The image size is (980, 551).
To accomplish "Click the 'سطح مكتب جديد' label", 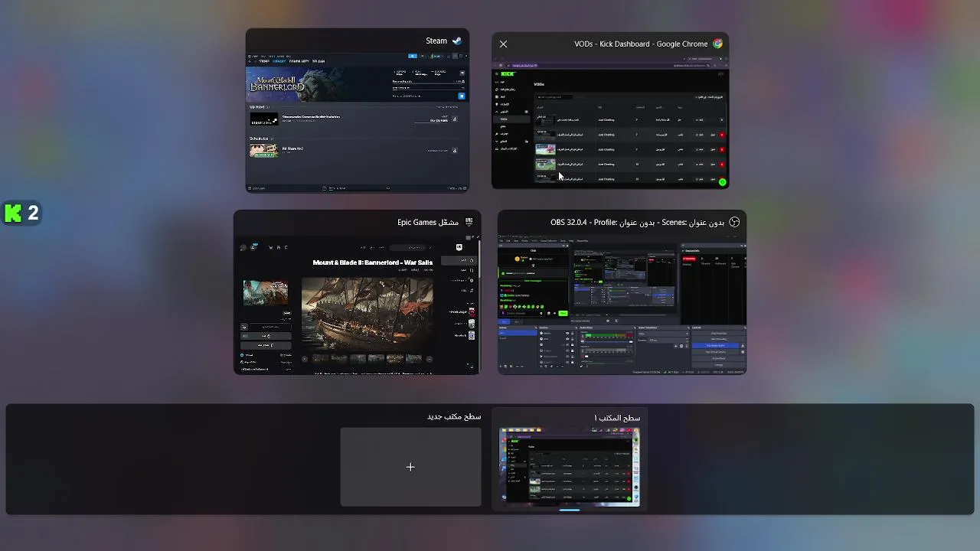I will coord(454,416).
